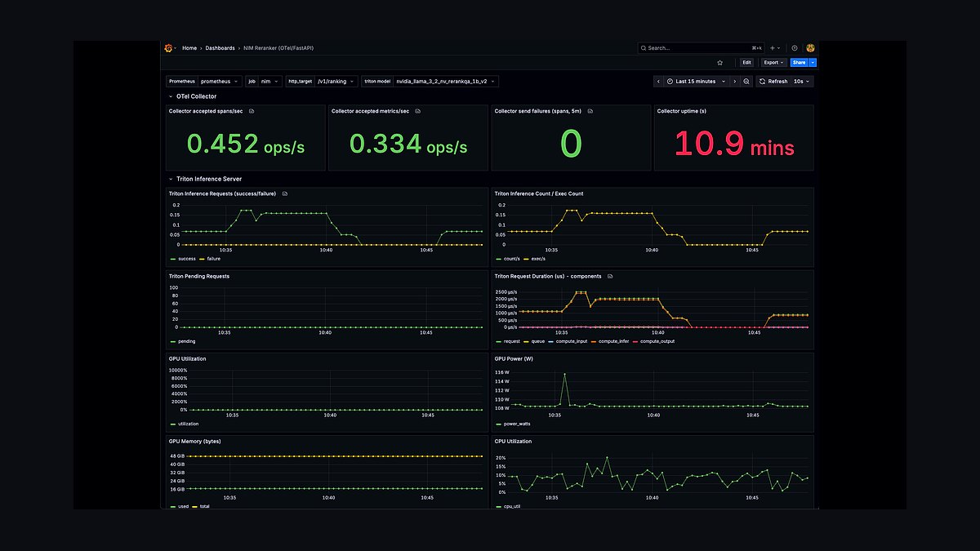Focus the Search field
The image size is (980, 551).
pyautogui.click(x=702, y=48)
